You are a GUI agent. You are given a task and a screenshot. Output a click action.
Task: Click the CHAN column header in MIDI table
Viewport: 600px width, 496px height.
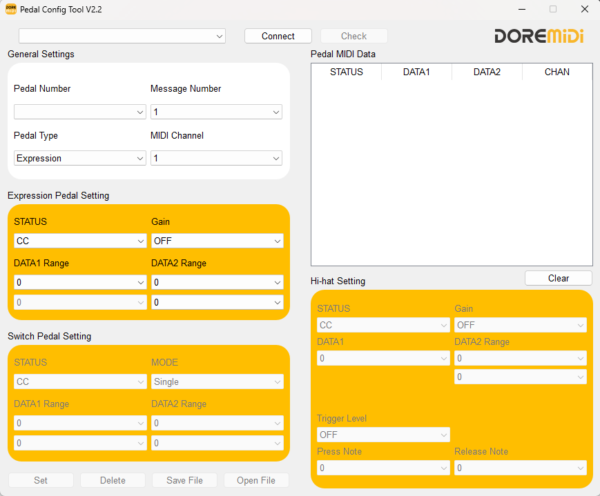click(x=557, y=72)
